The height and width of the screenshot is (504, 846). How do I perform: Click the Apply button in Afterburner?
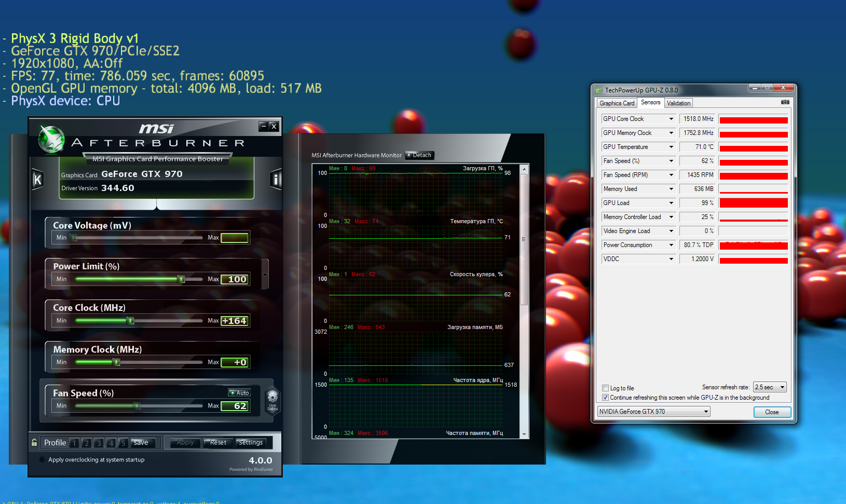[185, 443]
